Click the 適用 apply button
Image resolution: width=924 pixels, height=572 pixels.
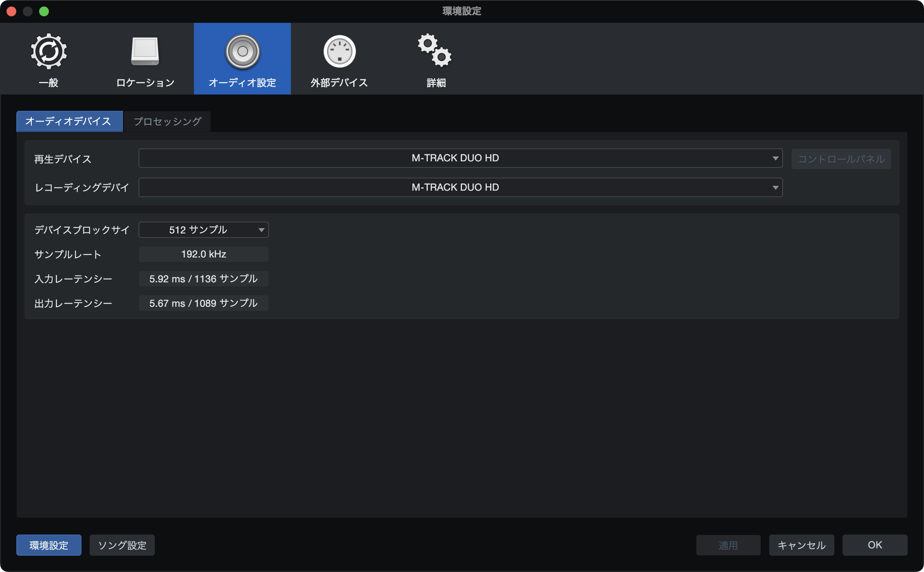pos(728,545)
